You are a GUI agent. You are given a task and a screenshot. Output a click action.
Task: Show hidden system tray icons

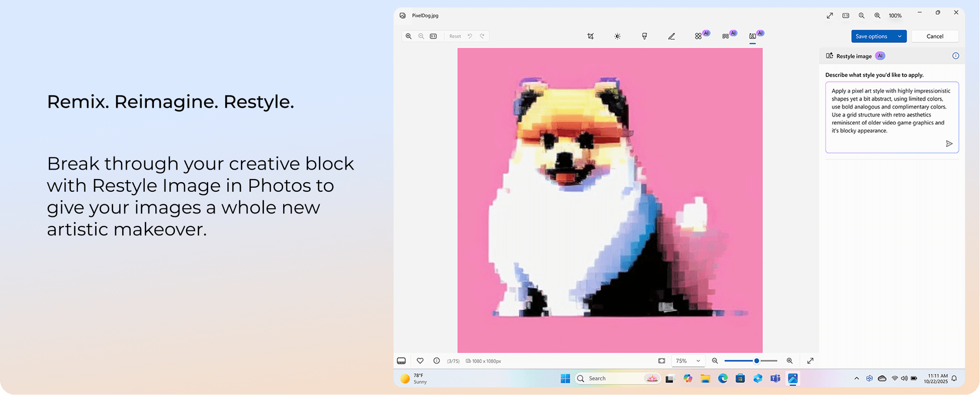(856, 378)
